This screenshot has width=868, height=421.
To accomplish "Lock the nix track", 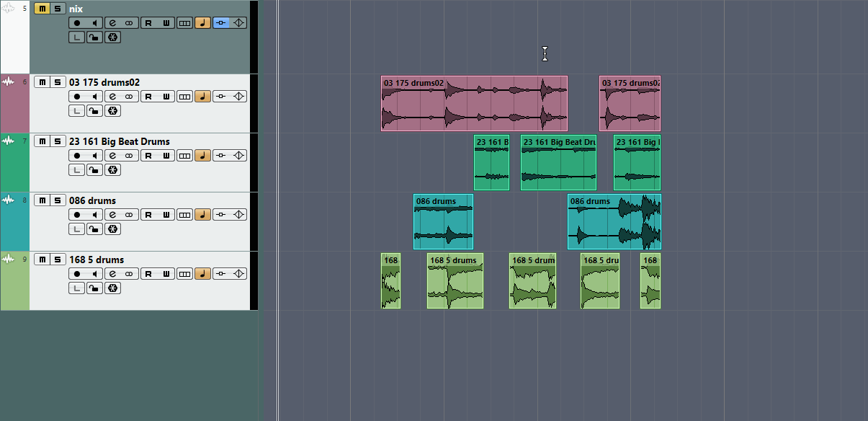I will coord(94,37).
